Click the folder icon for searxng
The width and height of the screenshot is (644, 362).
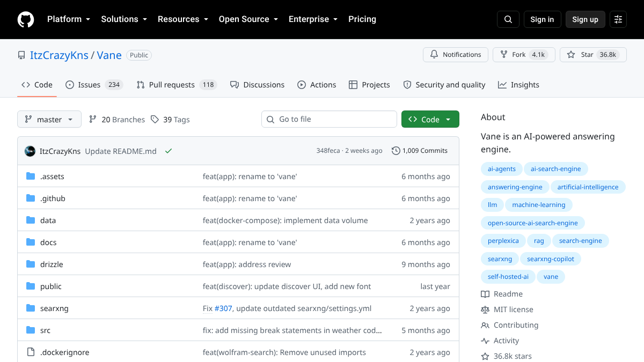31,308
